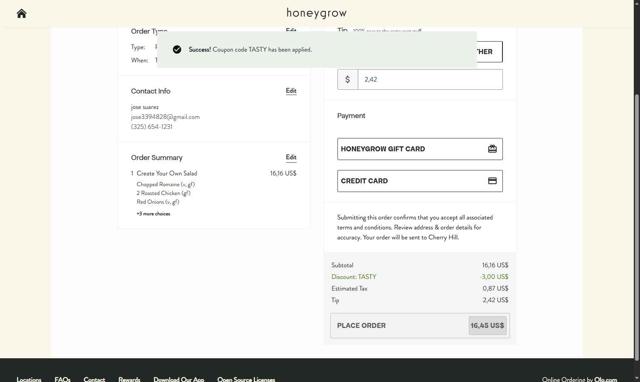Click the page vertical scrollbar
The image size is (640, 382).
click(x=637, y=227)
